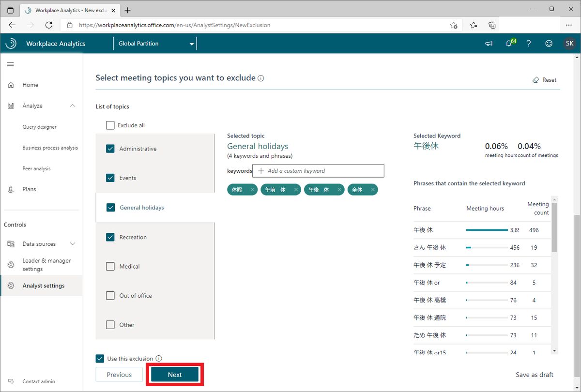Click the Home house icon in sidebar
Screen dimensions: 581x392
pyautogui.click(x=11, y=85)
